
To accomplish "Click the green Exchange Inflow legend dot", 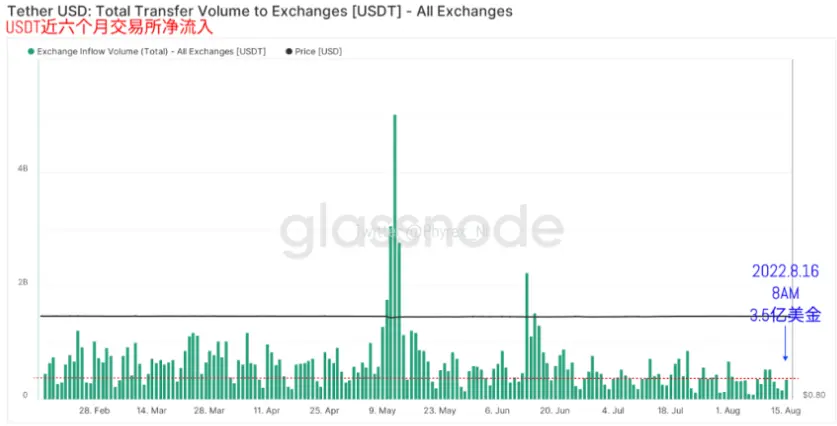I will [31, 51].
